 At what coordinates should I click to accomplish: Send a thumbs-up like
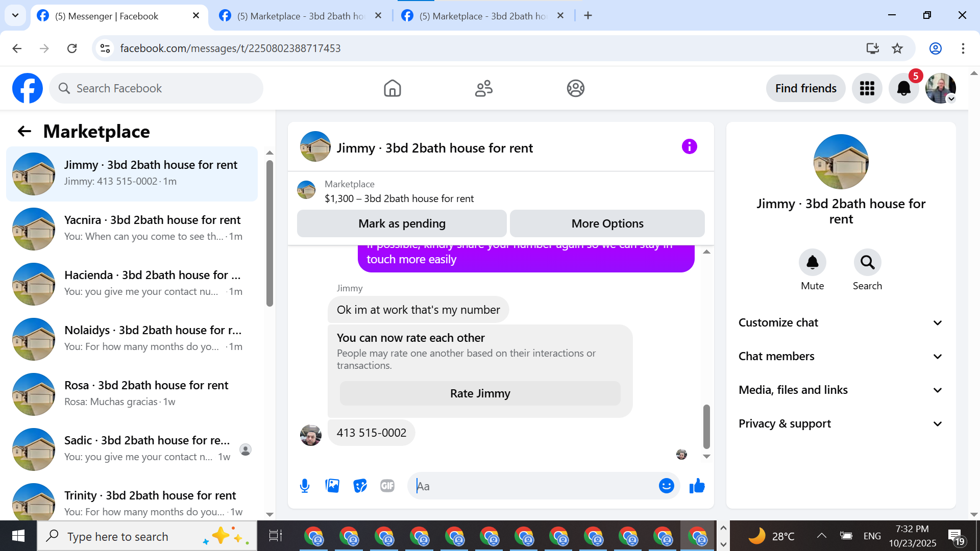click(697, 486)
